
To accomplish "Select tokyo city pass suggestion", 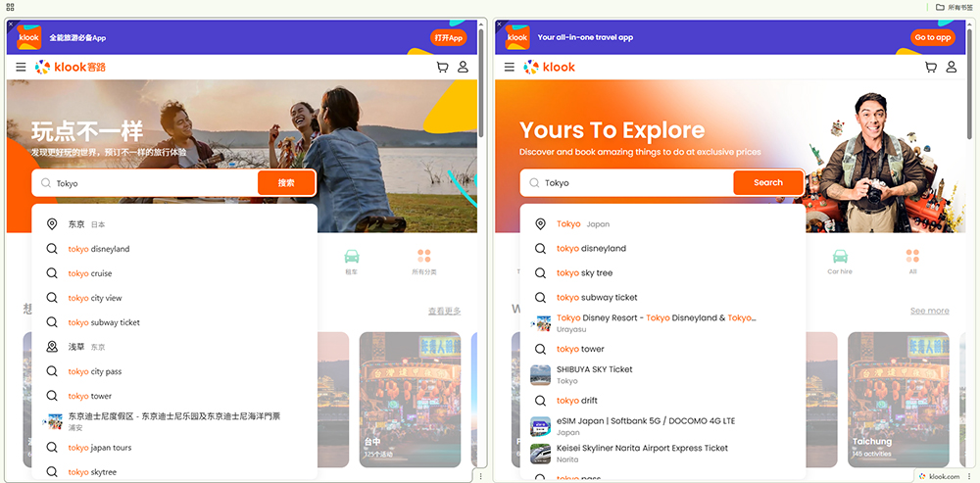I will click(174, 371).
